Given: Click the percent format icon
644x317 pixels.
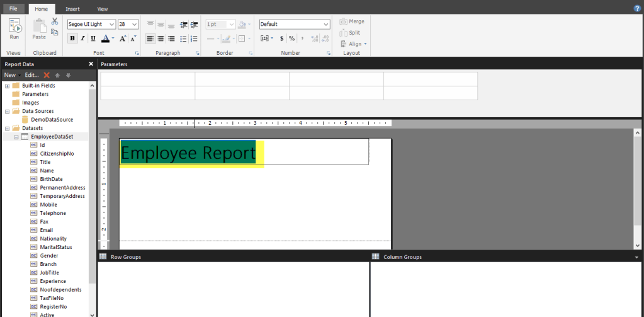Looking at the screenshot, I should click(291, 38).
